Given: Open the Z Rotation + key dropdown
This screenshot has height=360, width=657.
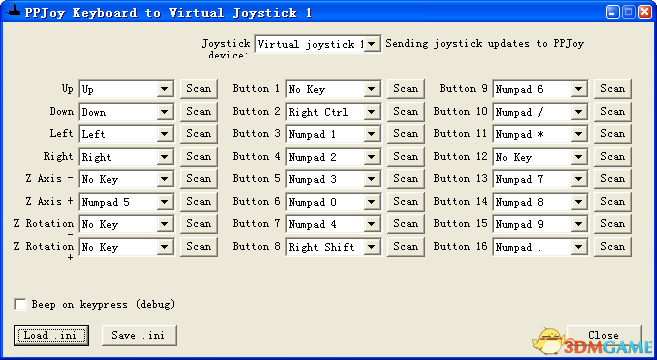Looking at the screenshot, I should 126,247.
